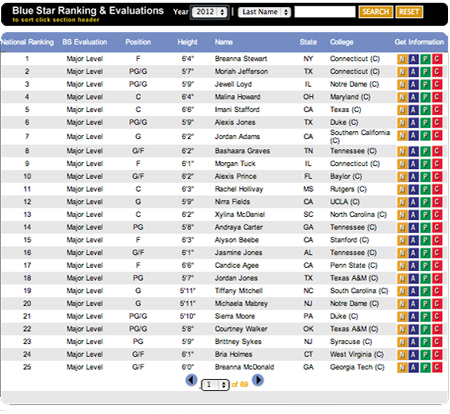
Task: Click the N icon for Candice Agee
Action: 402,265
